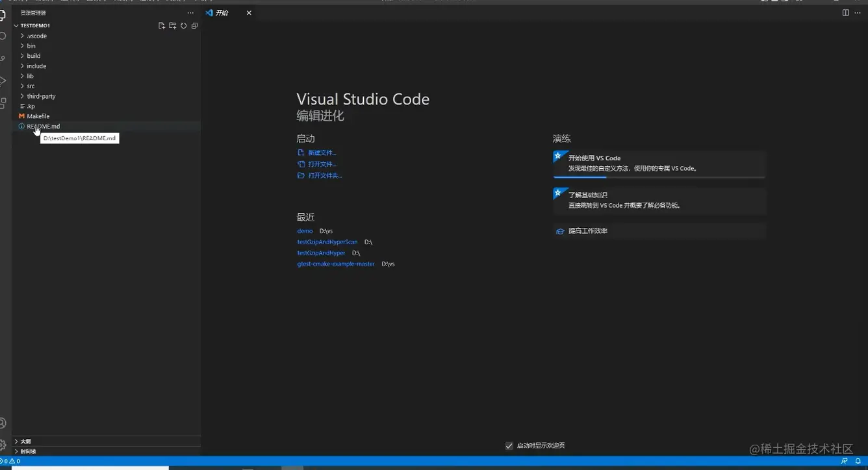Collapse all folders in explorer

tap(194, 26)
